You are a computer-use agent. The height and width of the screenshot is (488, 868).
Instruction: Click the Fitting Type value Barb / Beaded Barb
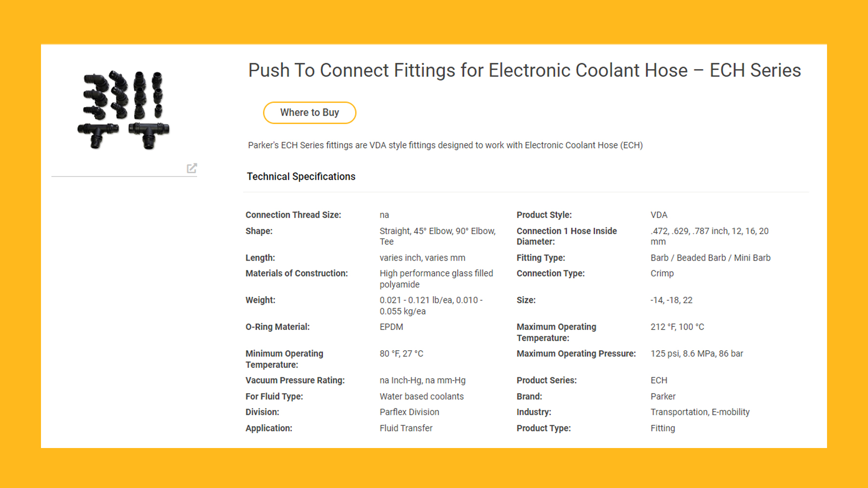pyautogui.click(x=710, y=257)
